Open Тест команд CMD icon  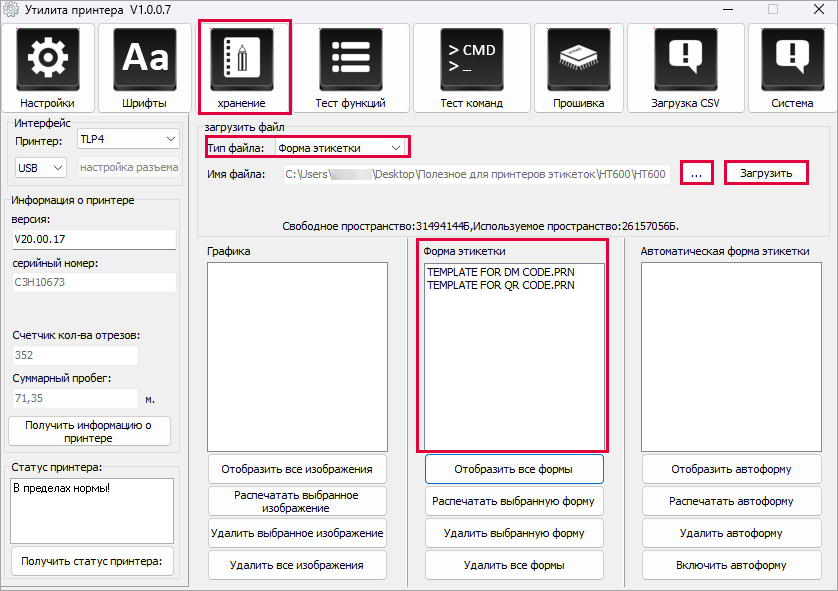pyautogui.click(x=471, y=68)
